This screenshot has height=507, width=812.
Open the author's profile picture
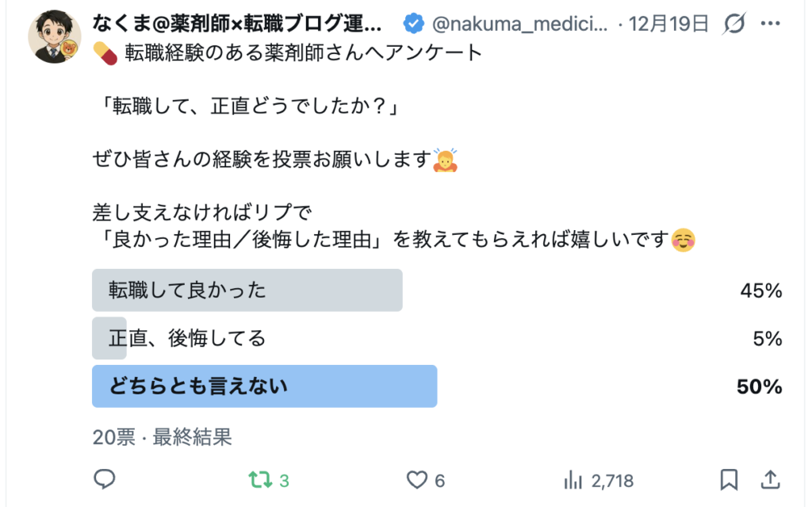(55, 37)
